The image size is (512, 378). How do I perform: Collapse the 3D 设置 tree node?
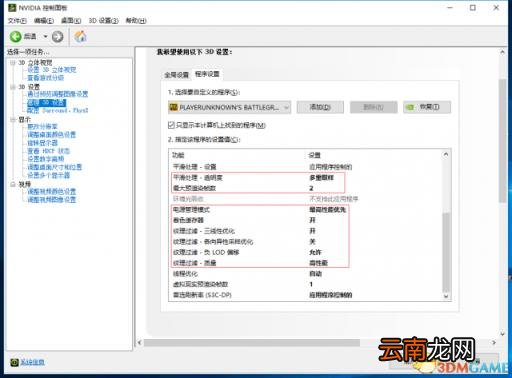pos(13,87)
